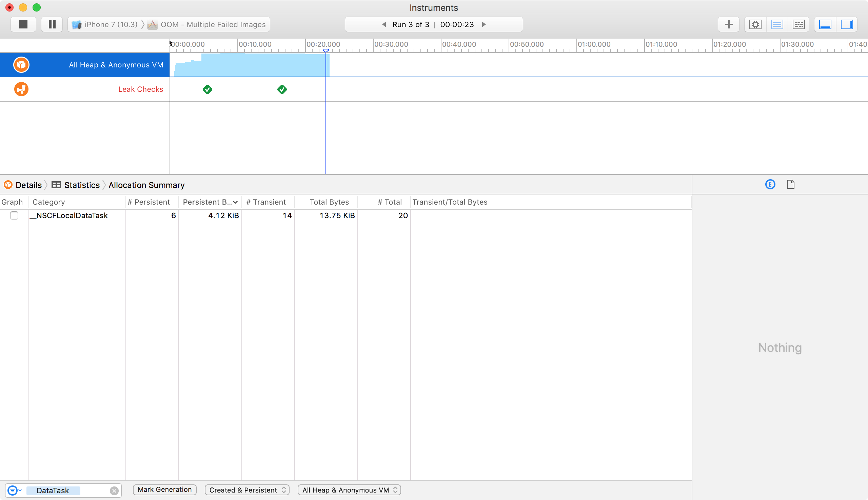The image size is (868, 500).
Task: Open the instrument recording settings icon
Action: (755, 24)
